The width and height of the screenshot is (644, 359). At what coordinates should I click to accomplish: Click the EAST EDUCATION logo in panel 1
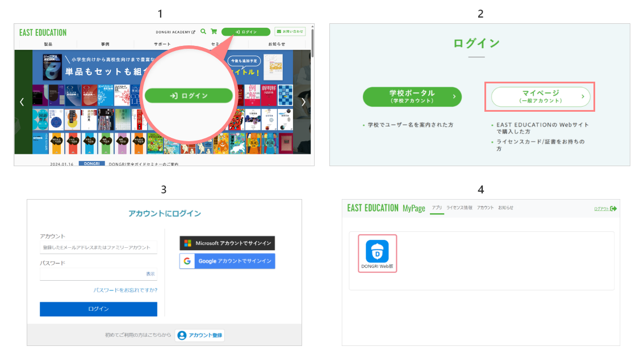[43, 32]
